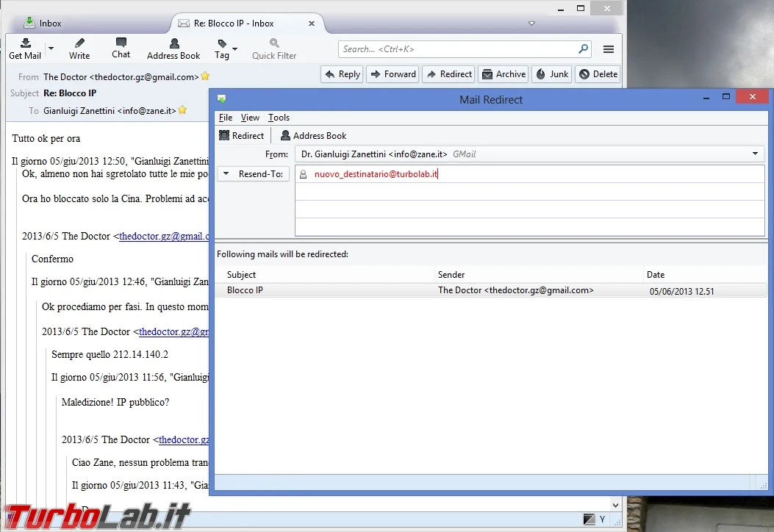
Task: Close the Re: Blocco IP tab
Action: coord(312,24)
